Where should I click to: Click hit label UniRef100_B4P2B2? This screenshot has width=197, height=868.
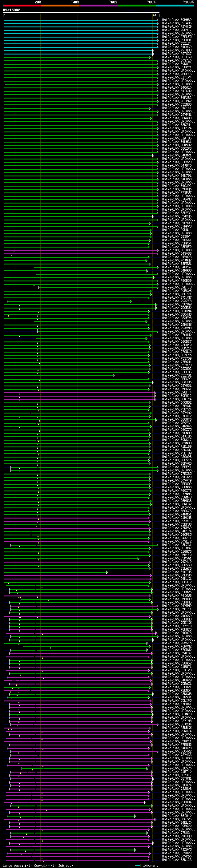177,98
